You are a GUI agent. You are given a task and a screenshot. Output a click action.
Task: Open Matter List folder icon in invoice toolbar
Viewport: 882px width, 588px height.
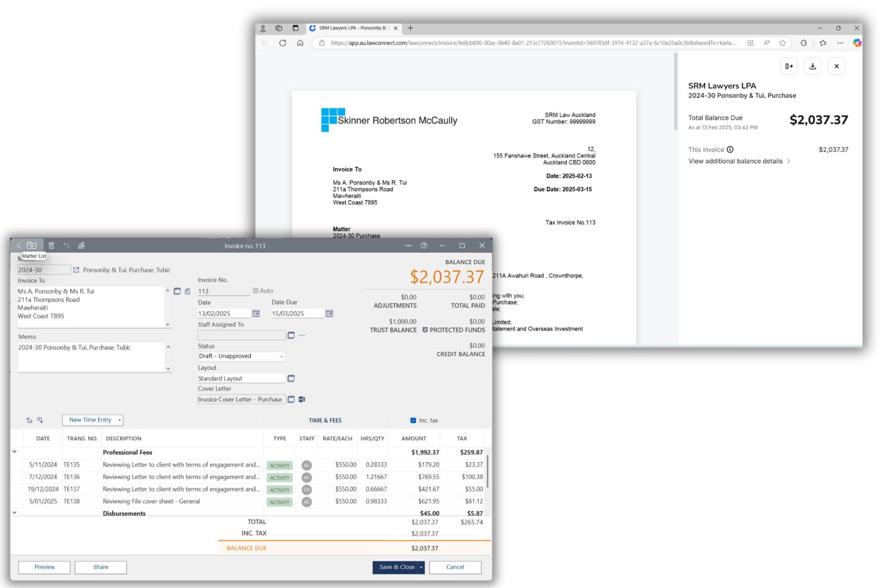pyautogui.click(x=32, y=245)
